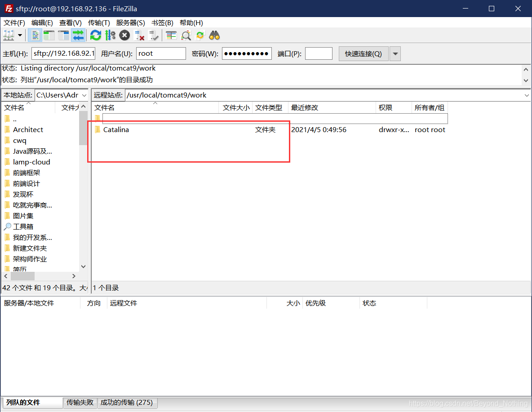Sort remote list by 最近修改 column
This screenshot has width=532, height=412.
coord(332,107)
